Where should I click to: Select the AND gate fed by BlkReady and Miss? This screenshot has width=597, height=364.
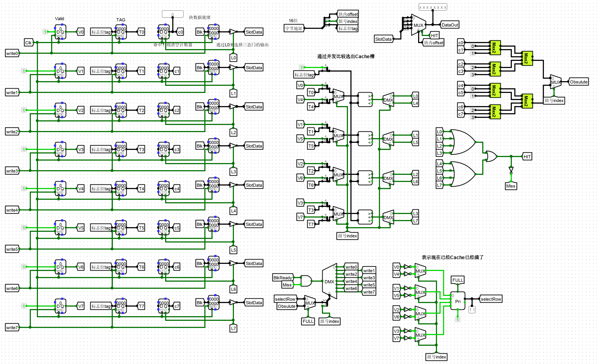306,281
